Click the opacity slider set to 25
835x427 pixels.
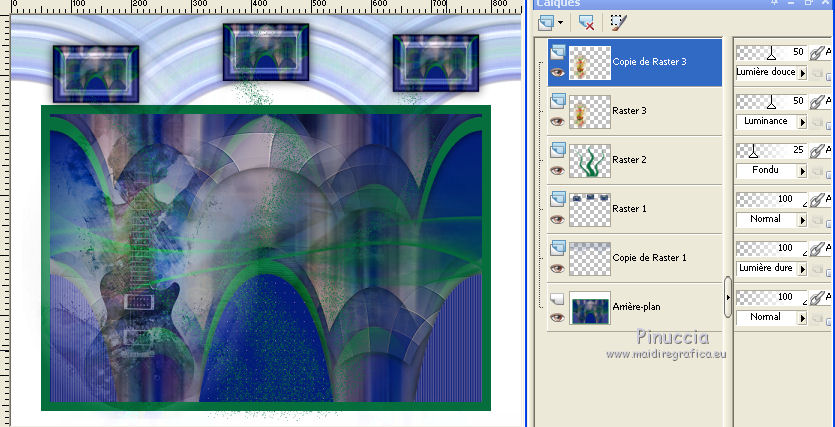[772, 150]
